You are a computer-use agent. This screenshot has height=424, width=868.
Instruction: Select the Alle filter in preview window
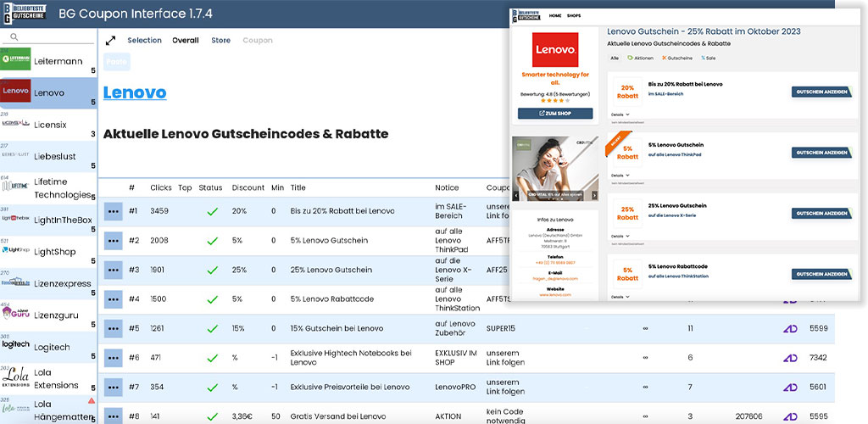coord(615,58)
